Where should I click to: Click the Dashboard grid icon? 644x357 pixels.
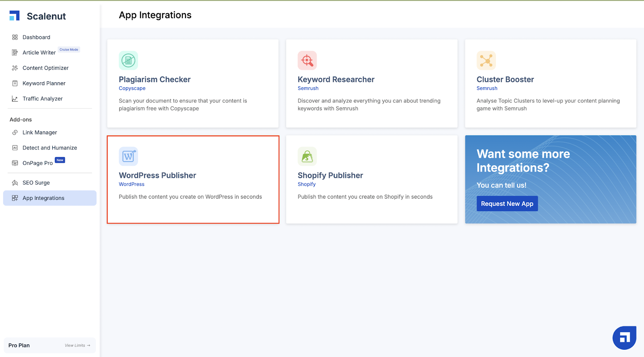pyautogui.click(x=15, y=37)
